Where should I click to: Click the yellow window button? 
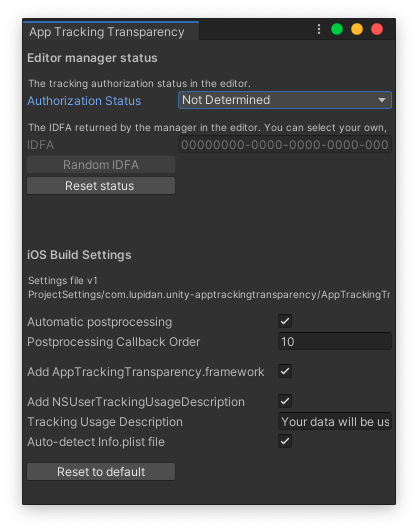pos(357,29)
